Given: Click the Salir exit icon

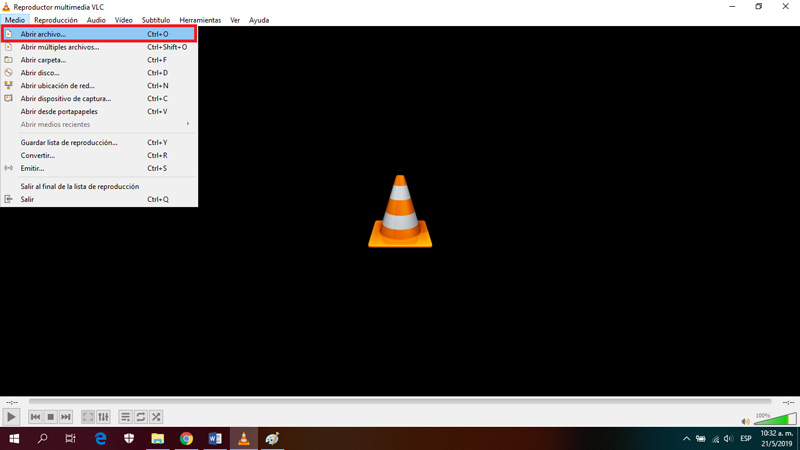Looking at the screenshot, I should [x=9, y=199].
